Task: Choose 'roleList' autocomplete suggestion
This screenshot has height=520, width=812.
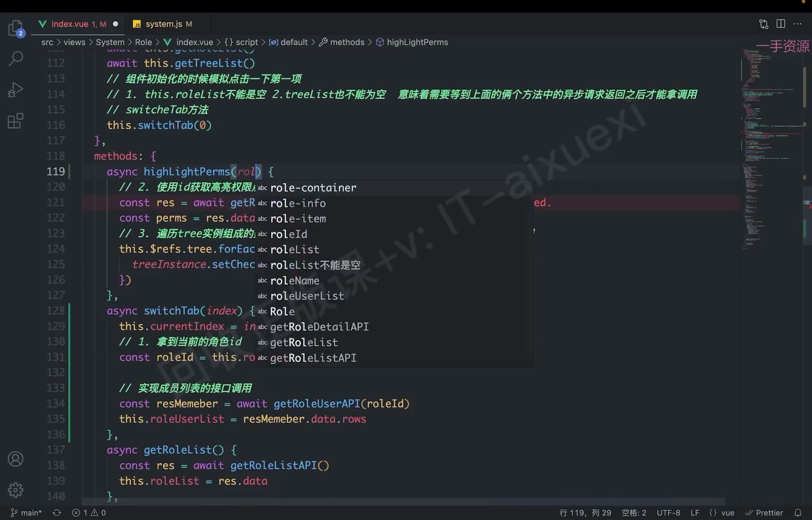Action: coord(394,250)
